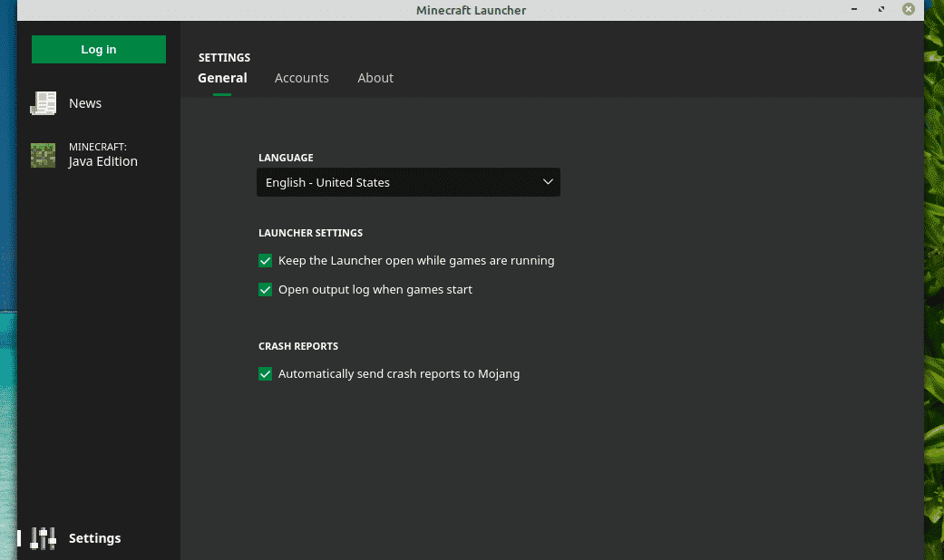This screenshot has height=560, width=944.
Task: Toggle the Automatically send crash reports checkbox
Action: (x=266, y=373)
